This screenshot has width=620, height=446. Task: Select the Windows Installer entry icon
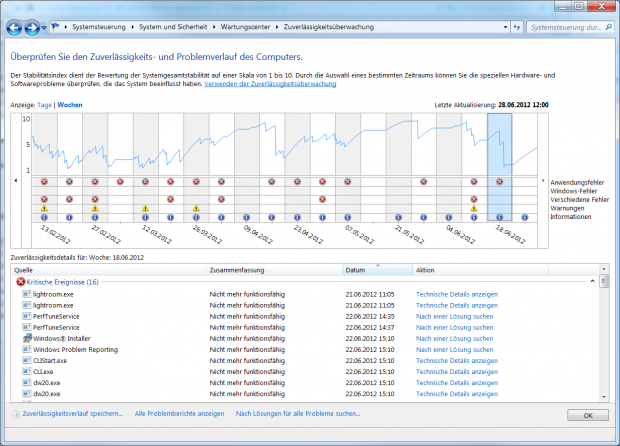tap(26, 339)
